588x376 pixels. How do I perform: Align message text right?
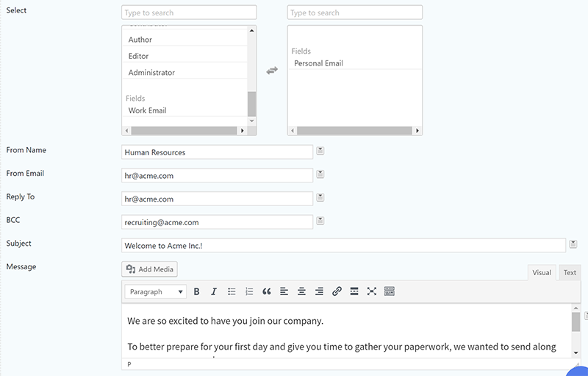(x=319, y=291)
